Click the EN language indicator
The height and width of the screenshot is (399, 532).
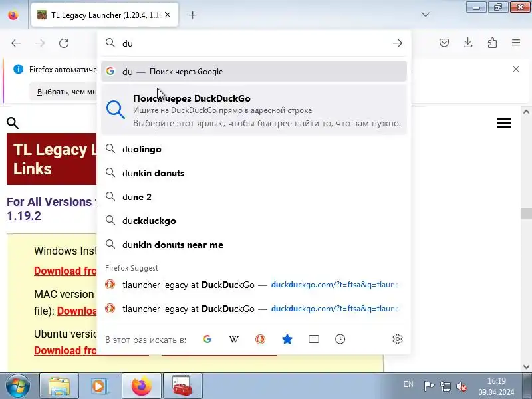pyautogui.click(x=408, y=384)
